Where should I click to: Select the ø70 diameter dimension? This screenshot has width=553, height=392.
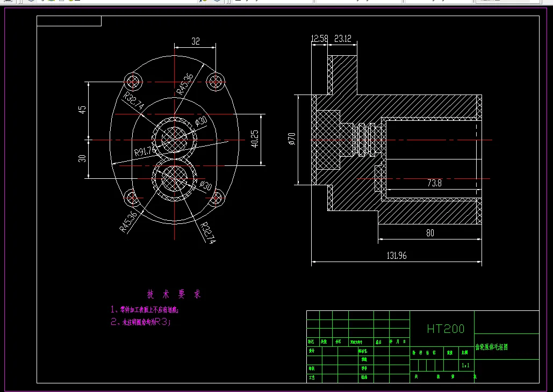click(292, 139)
